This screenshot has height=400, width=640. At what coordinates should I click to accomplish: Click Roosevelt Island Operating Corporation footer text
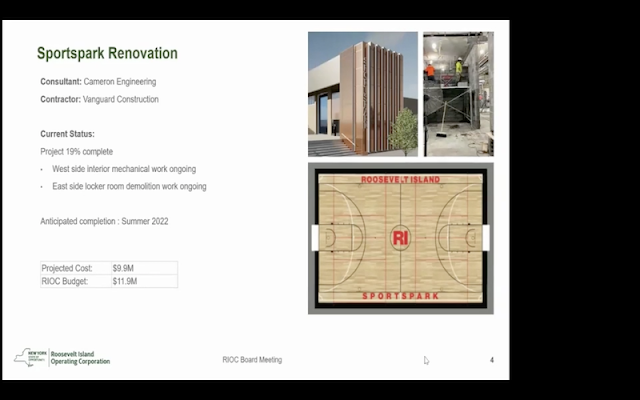point(80,357)
